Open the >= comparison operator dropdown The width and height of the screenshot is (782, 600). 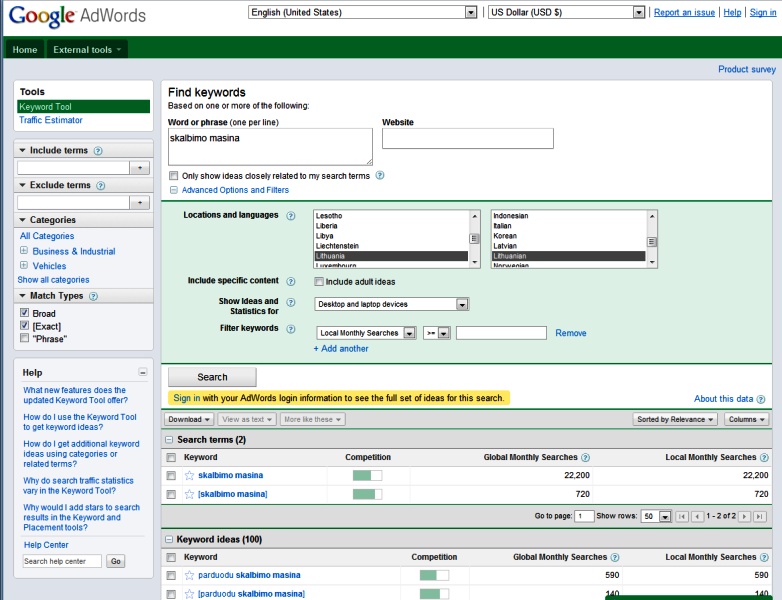click(437, 333)
